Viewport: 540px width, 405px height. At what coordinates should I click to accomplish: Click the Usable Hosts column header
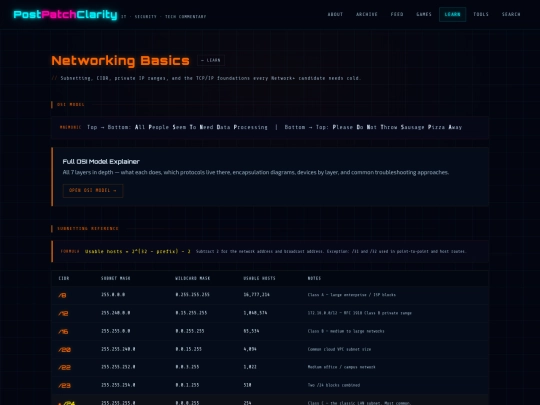(x=259, y=278)
